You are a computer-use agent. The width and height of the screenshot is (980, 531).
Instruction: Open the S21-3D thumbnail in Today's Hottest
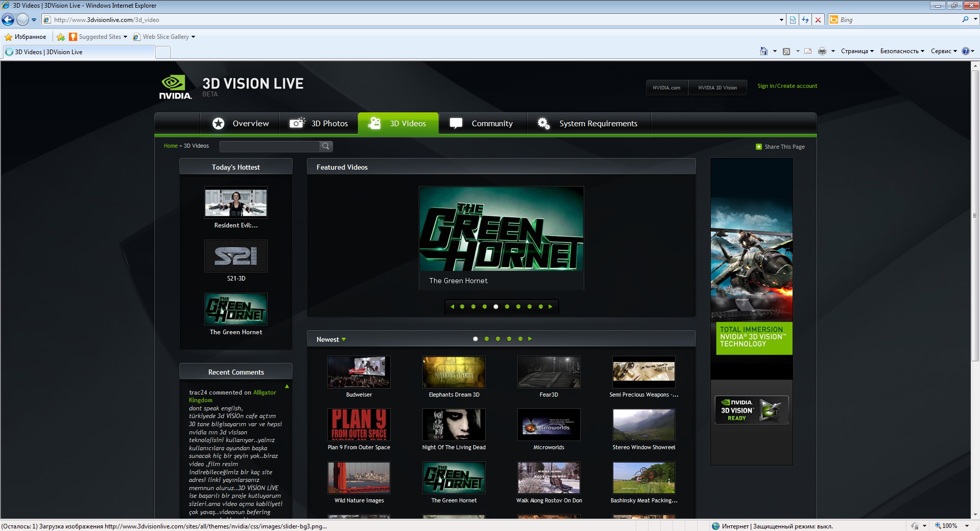pos(236,256)
